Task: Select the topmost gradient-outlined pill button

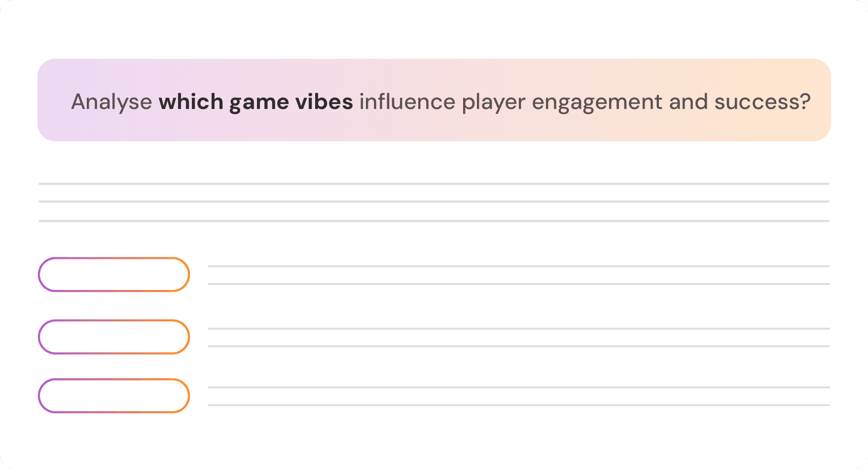Action: [114, 274]
